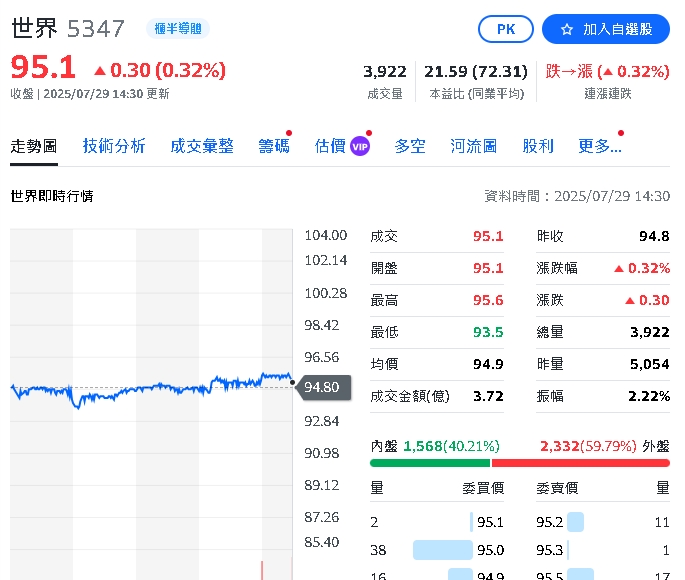Select the 走勢圖 tab
Screen dimensions: 685x580
pos(34,146)
